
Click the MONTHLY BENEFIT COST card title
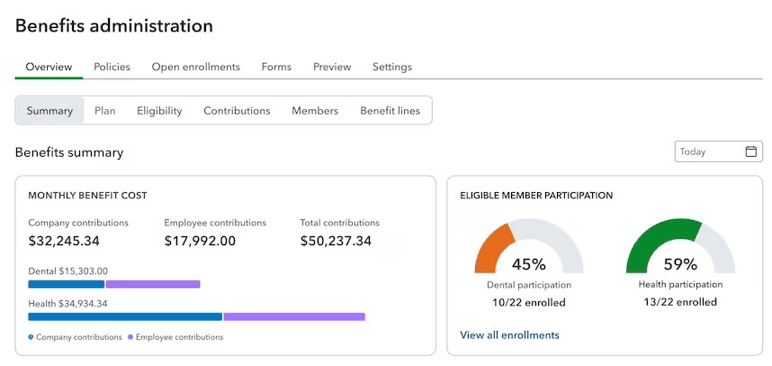pyautogui.click(x=88, y=196)
